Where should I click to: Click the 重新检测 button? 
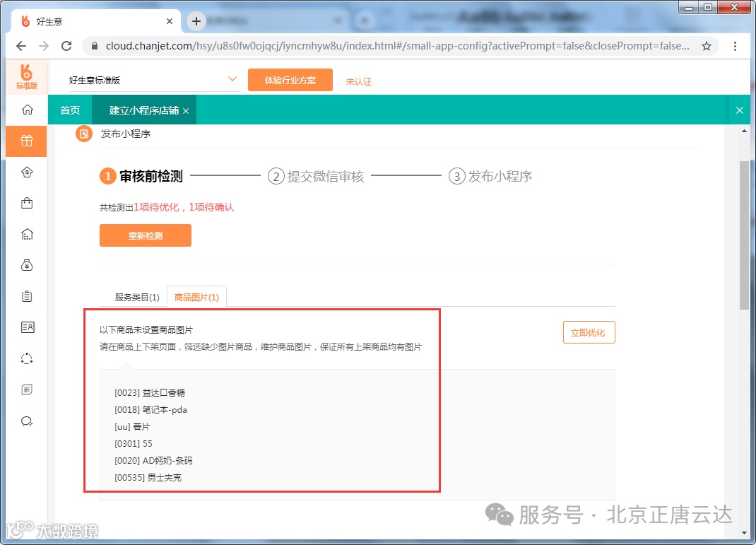pyautogui.click(x=146, y=235)
